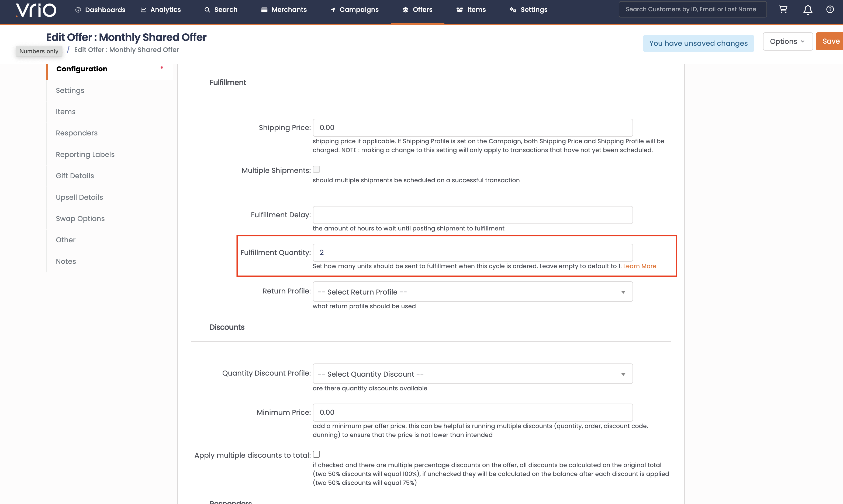Click the Campaigns arrow icon

point(333,10)
